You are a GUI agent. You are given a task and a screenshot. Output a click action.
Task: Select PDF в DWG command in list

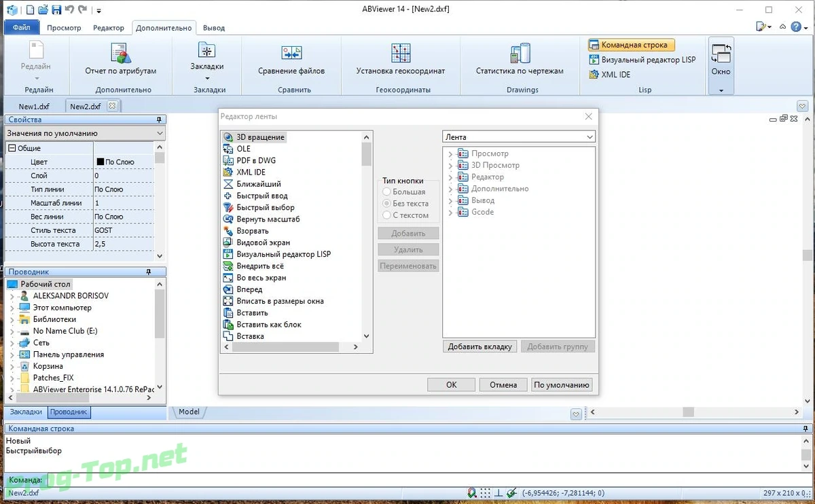(249, 160)
